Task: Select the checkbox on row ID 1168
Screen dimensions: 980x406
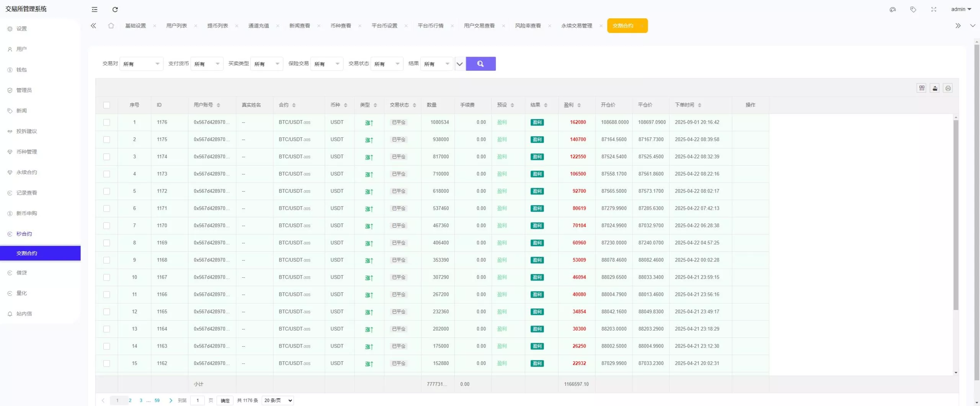Action: 107,260
